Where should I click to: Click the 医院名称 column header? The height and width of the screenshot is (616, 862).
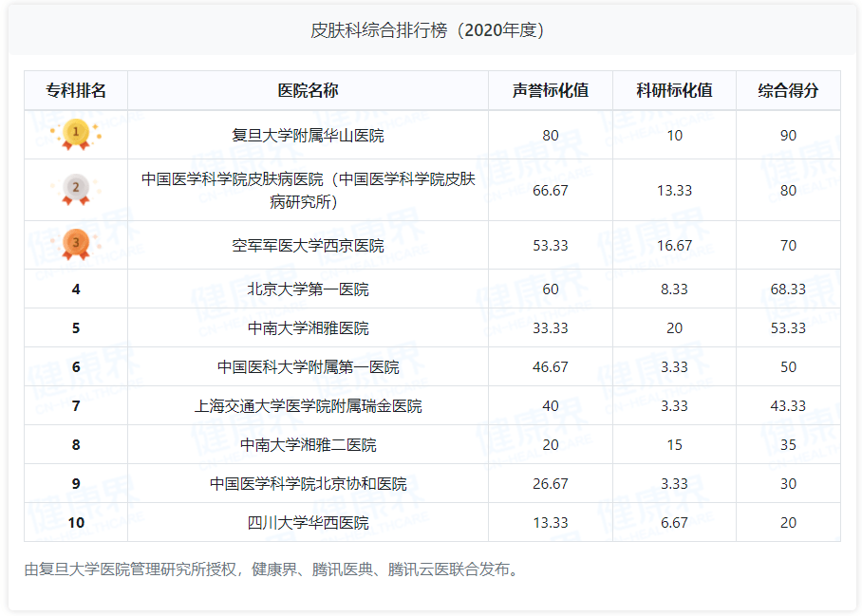(308, 91)
